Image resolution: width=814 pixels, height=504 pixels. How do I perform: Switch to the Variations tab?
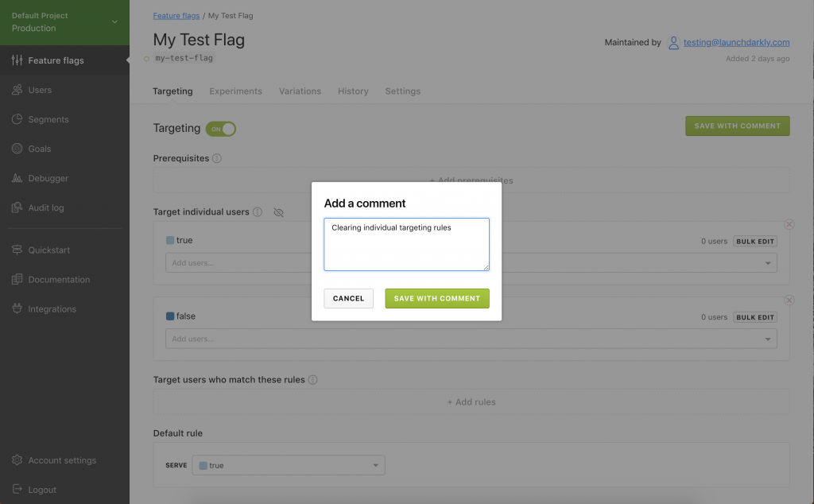pos(300,91)
